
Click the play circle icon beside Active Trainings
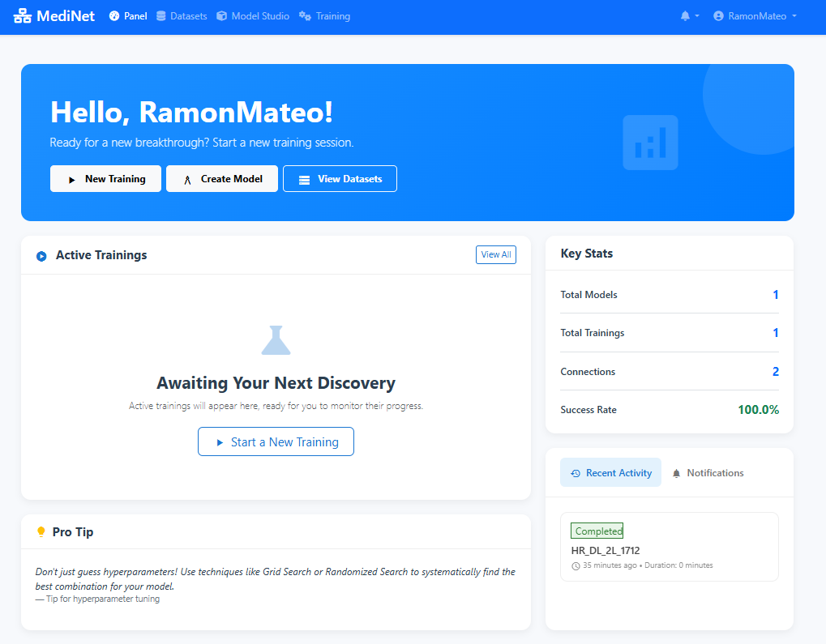coord(41,256)
